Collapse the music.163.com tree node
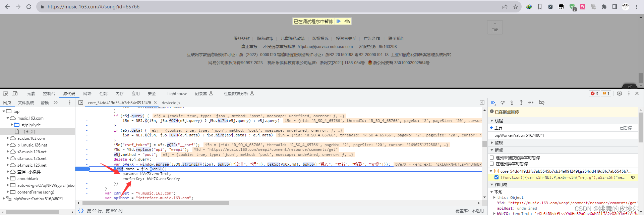644x215 pixels. coord(8,118)
